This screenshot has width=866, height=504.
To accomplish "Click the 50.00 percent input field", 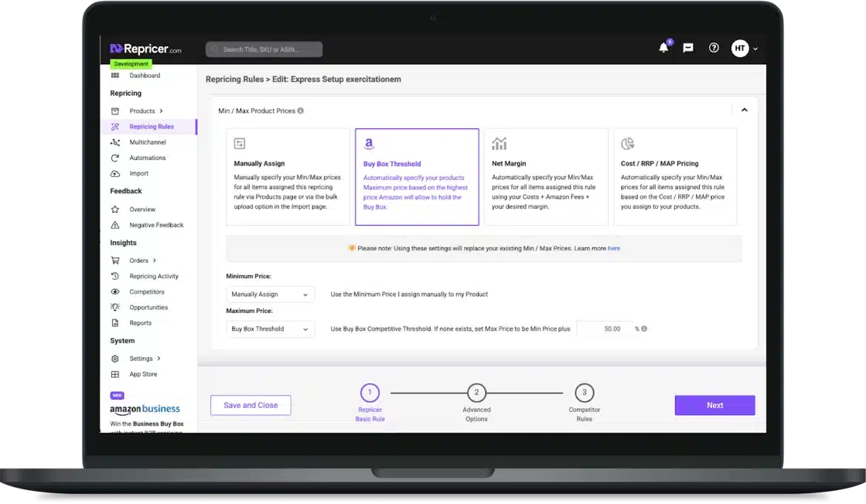I will pos(604,329).
